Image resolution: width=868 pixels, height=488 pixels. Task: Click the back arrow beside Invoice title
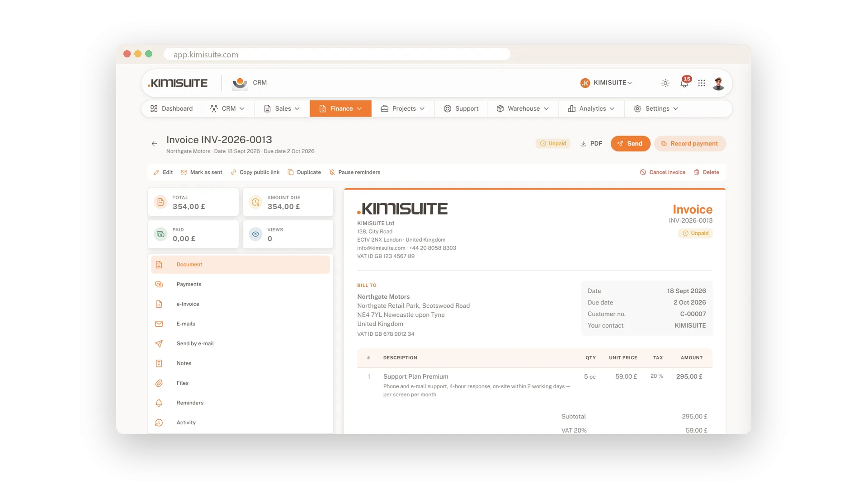(x=154, y=144)
